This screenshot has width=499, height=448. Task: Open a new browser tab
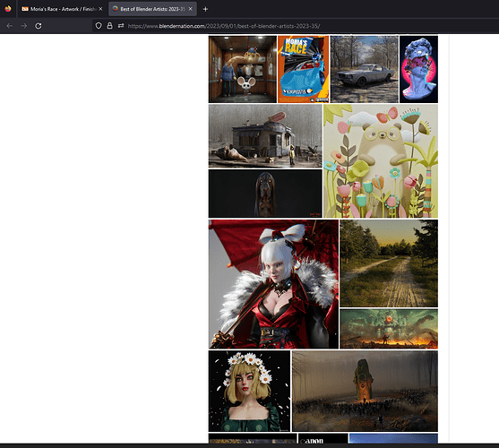(205, 9)
